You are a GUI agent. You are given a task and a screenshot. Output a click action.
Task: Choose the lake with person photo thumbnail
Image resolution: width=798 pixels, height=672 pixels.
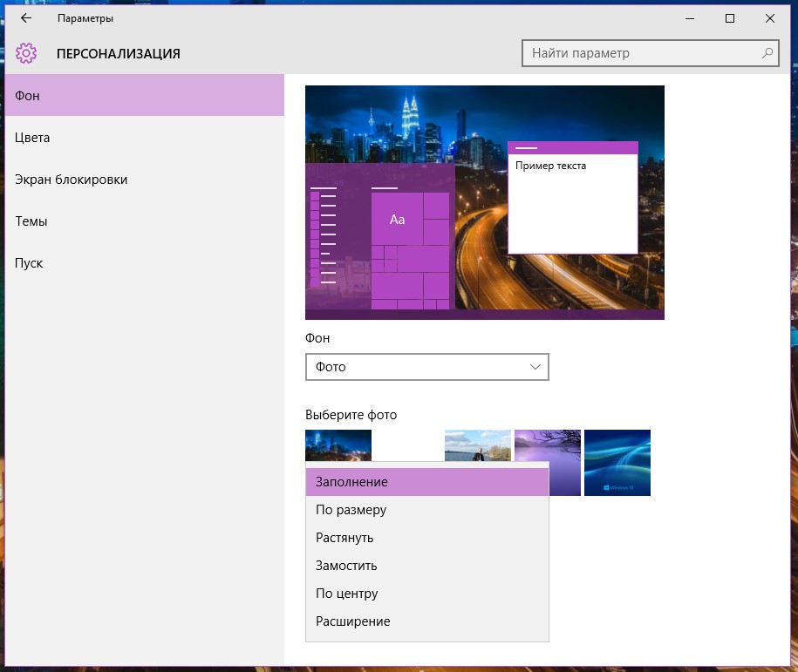click(x=477, y=445)
